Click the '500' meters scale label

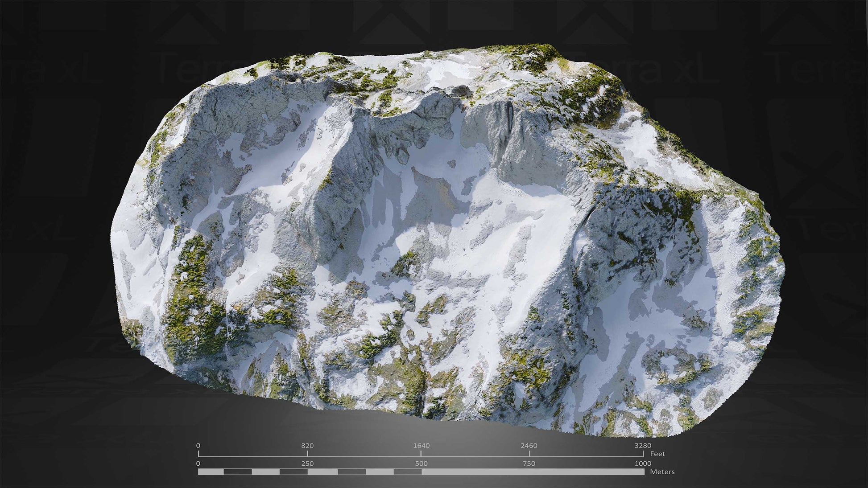pos(421,463)
